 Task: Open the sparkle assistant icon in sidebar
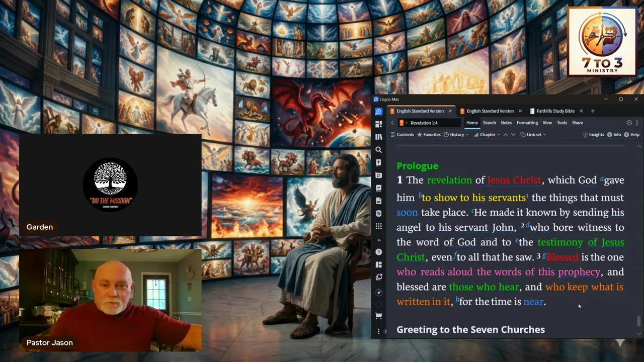[378, 292]
